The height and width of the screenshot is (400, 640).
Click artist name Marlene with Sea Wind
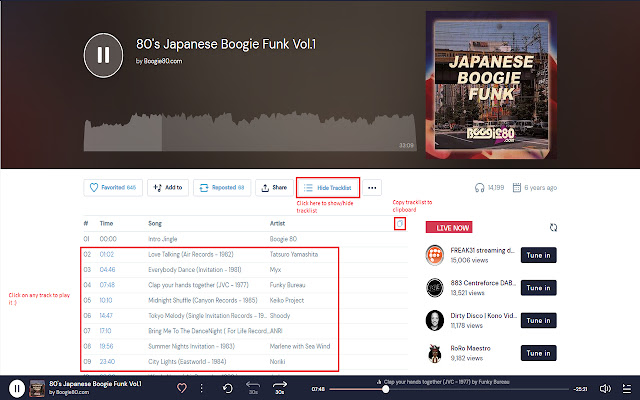click(300, 346)
